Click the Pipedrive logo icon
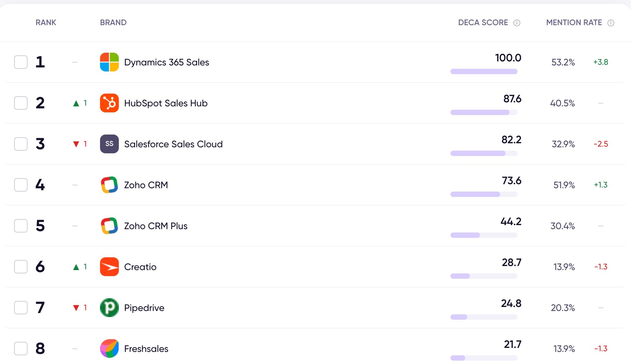Screen dimensions: 631x364 pos(109,308)
